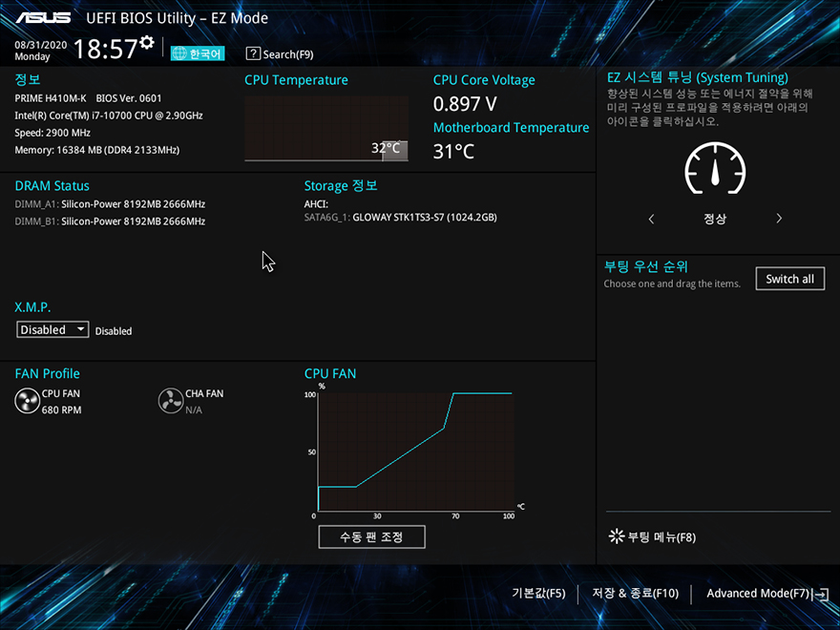
Task: Choose 저장 & 종료(F10) save and exit
Action: click(635, 594)
